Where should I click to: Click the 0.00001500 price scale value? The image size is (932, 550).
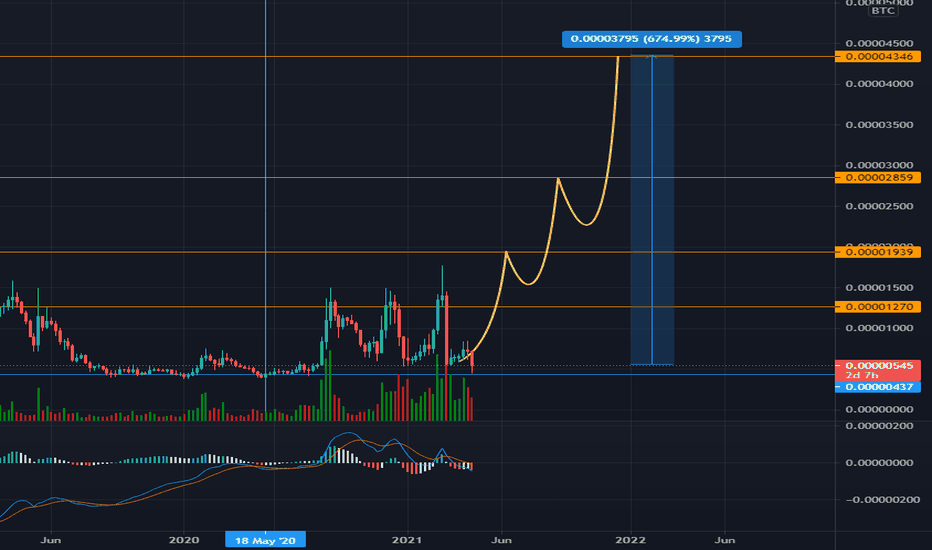point(879,288)
